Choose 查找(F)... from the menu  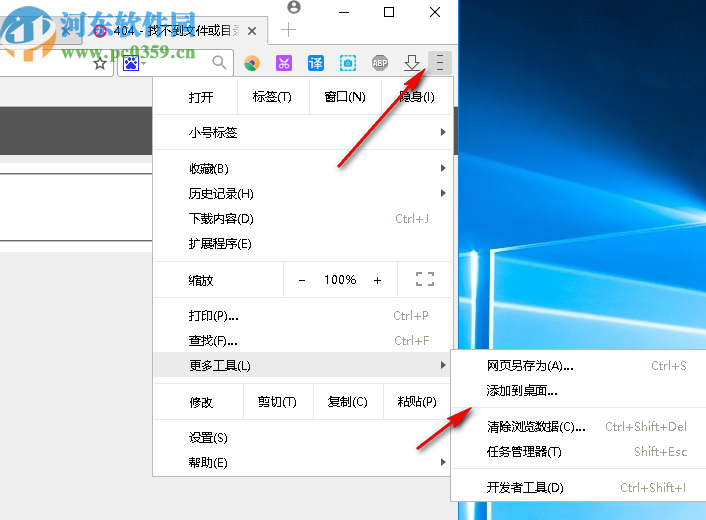point(303,341)
